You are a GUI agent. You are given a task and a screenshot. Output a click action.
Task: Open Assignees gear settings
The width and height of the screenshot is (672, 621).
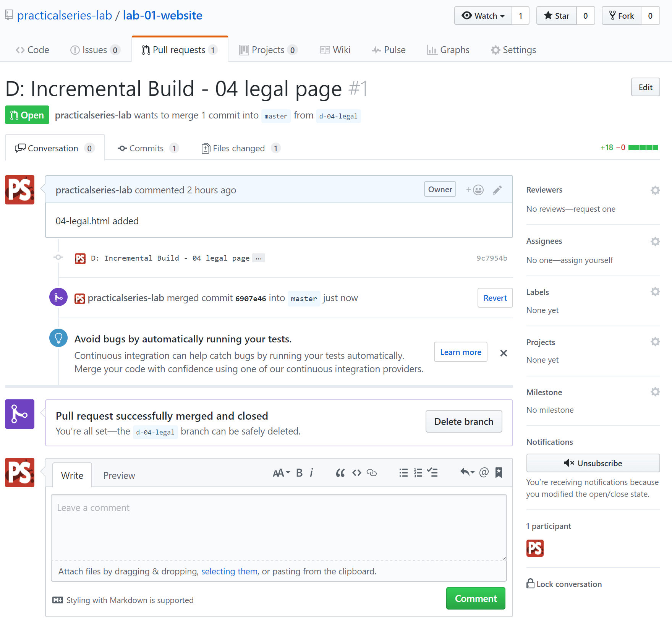(x=655, y=242)
